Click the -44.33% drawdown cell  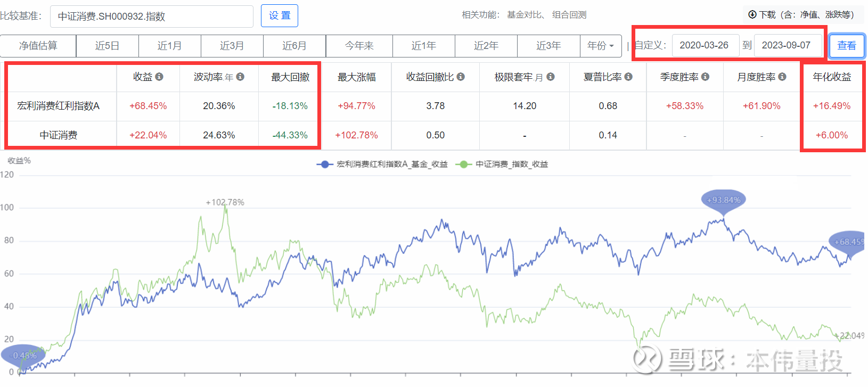tap(290, 135)
